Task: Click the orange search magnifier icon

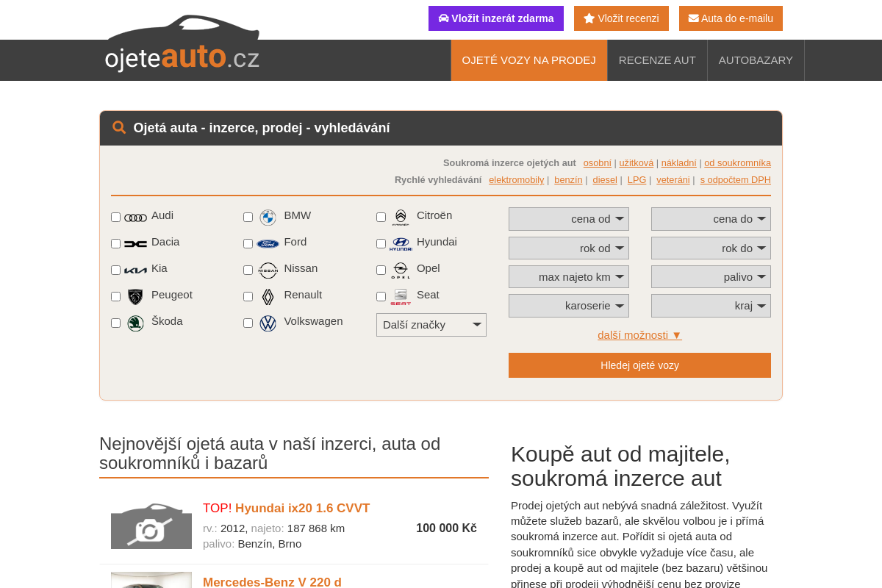Action: pos(119,127)
